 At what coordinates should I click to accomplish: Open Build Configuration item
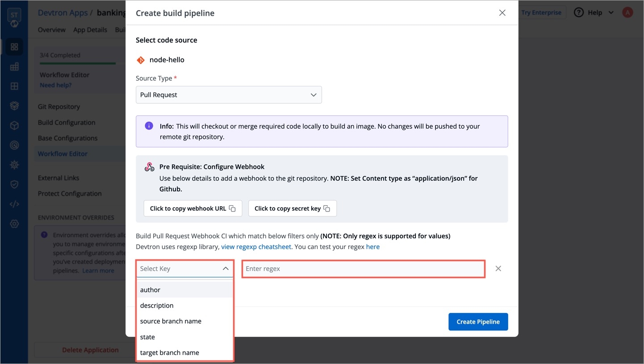[x=67, y=123]
